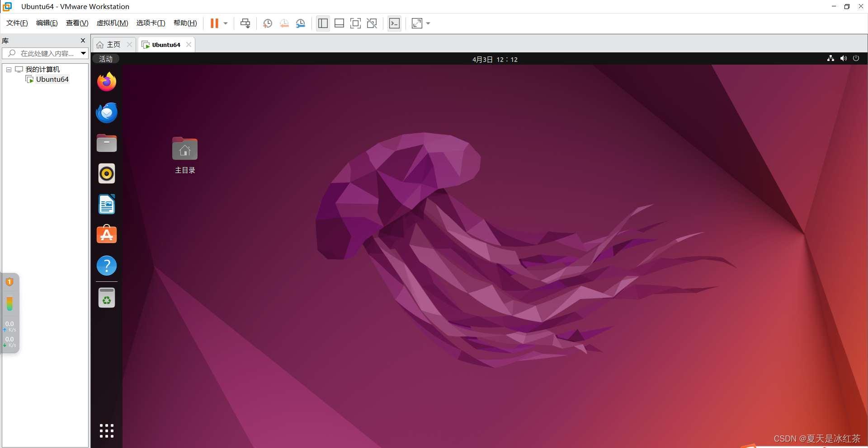Image resolution: width=868 pixels, height=448 pixels.
Task: Toggle the library sidebar view
Action: (x=323, y=23)
